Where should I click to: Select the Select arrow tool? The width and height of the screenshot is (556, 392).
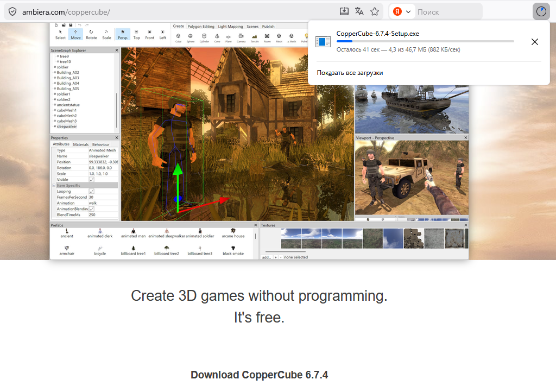point(60,34)
